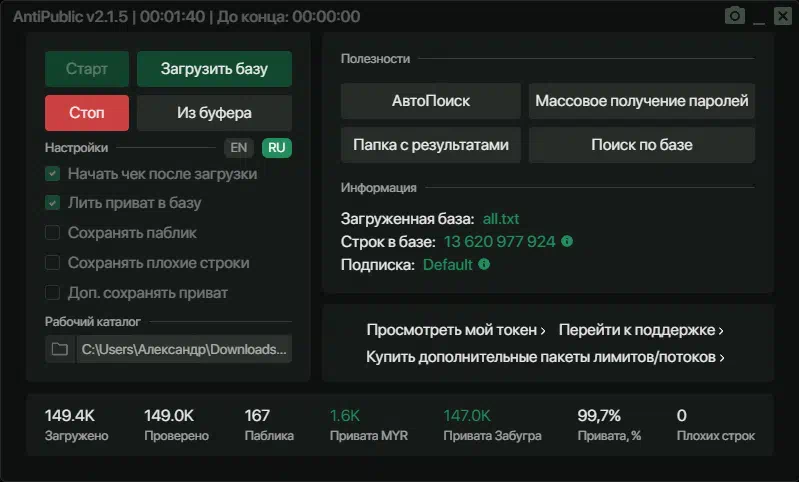Click the screenshot camera icon
This screenshot has height=482, width=799.
tap(734, 16)
